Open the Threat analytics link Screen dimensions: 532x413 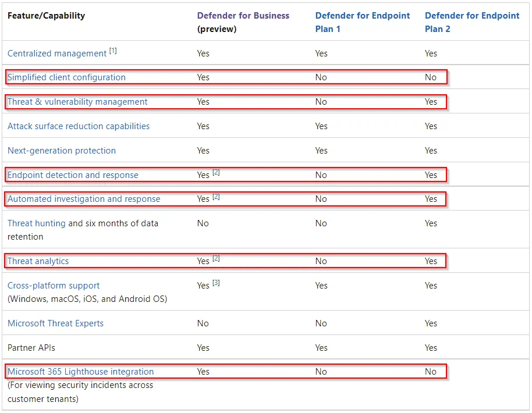click(x=38, y=261)
